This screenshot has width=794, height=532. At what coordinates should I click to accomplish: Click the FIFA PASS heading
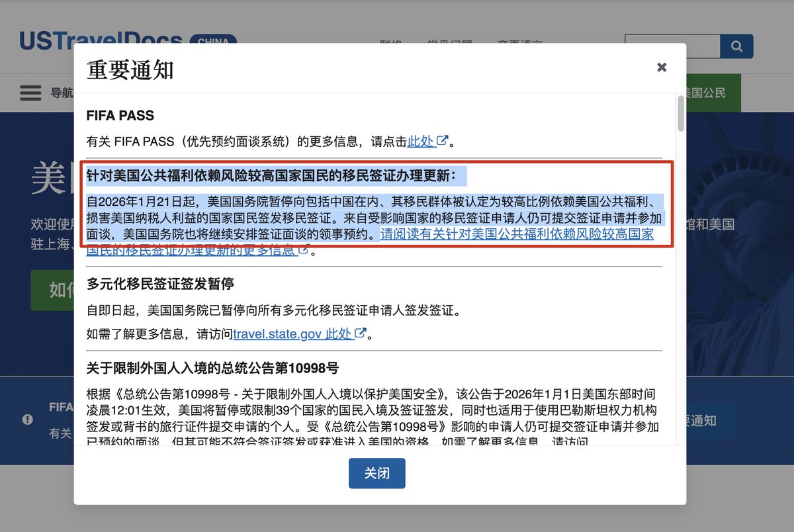[120, 116]
